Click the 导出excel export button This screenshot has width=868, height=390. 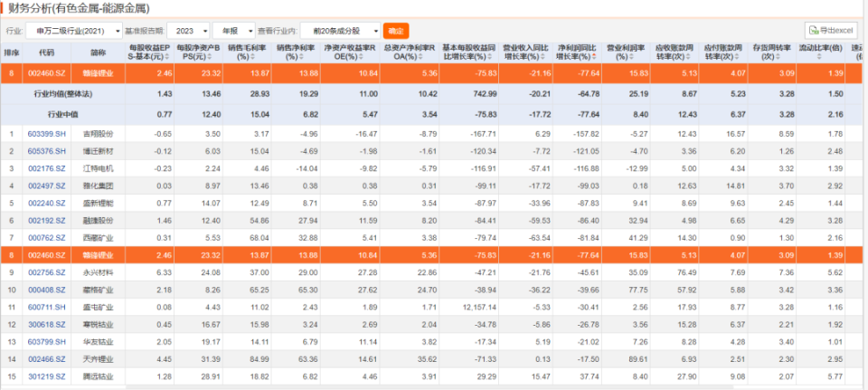click(x=831, y=31)
